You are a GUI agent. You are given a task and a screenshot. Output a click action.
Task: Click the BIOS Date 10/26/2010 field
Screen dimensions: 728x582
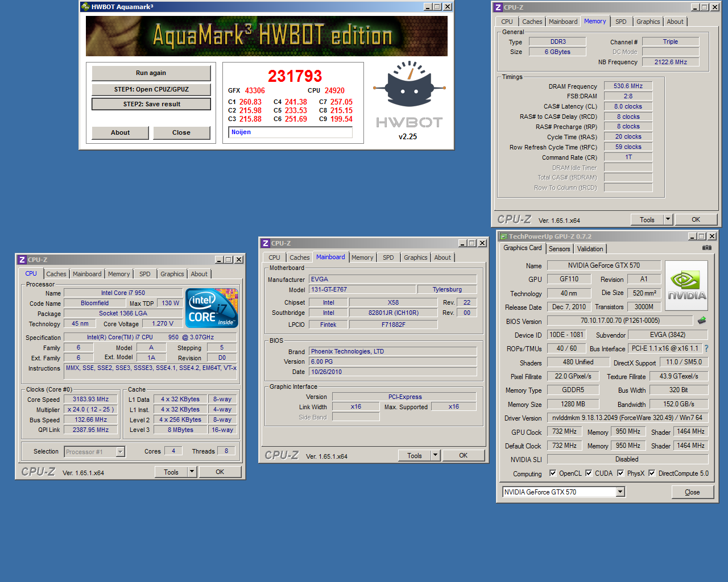click(x=393, y=372)
